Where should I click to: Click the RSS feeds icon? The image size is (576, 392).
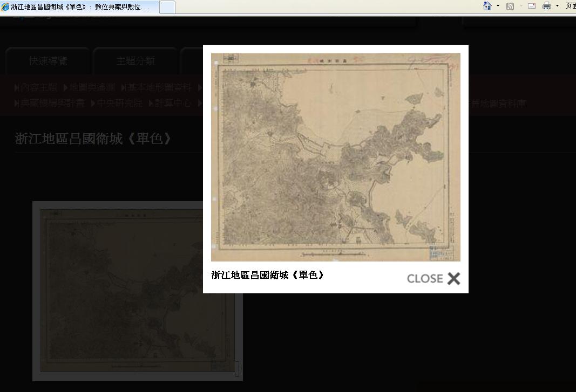pyautogui.click(x=510, y=6)
